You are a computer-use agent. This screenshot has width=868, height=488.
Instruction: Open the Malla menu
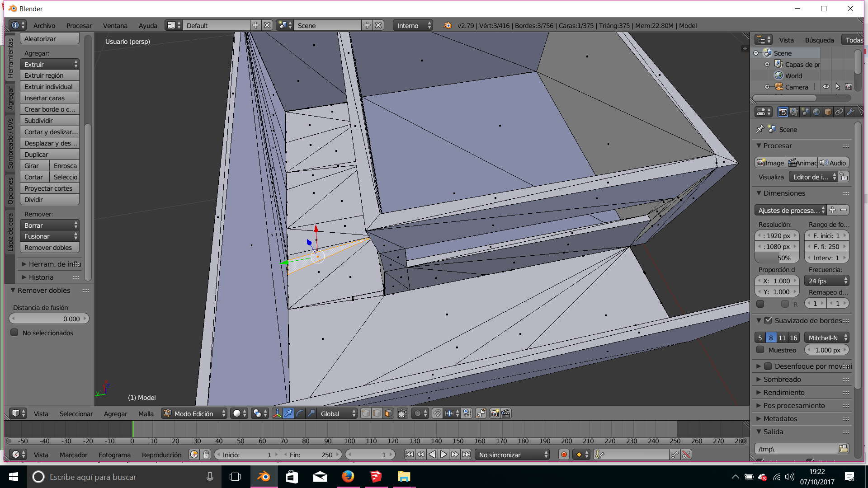point(146,413)
